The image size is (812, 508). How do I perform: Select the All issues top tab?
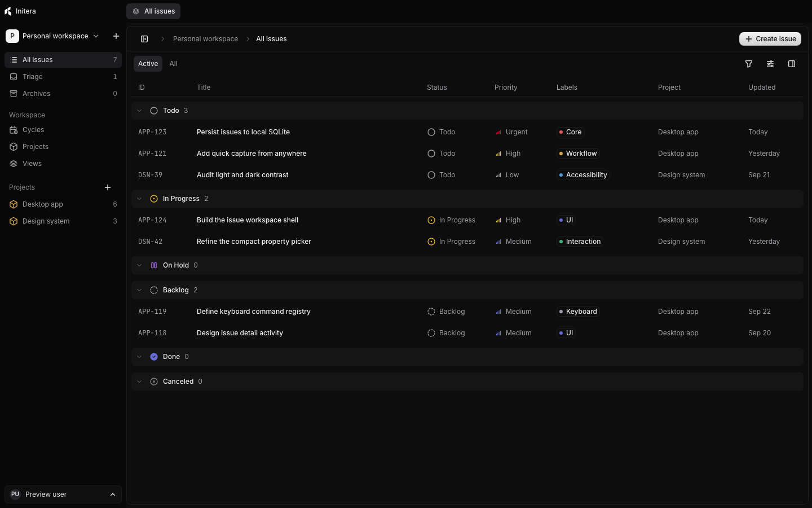(x=153, y=11)
